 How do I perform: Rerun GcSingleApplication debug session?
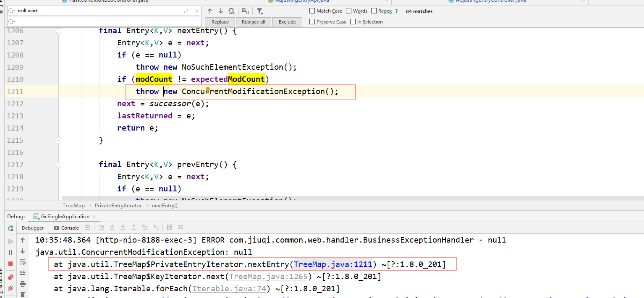click(x=10, y=228)
